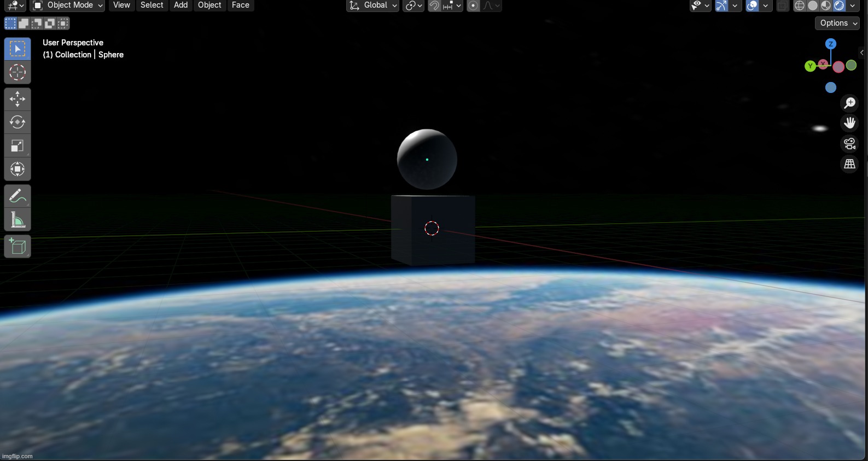Toggle snapping magnet on
Screen dimensions: 868x461
(x=434, y=5)
